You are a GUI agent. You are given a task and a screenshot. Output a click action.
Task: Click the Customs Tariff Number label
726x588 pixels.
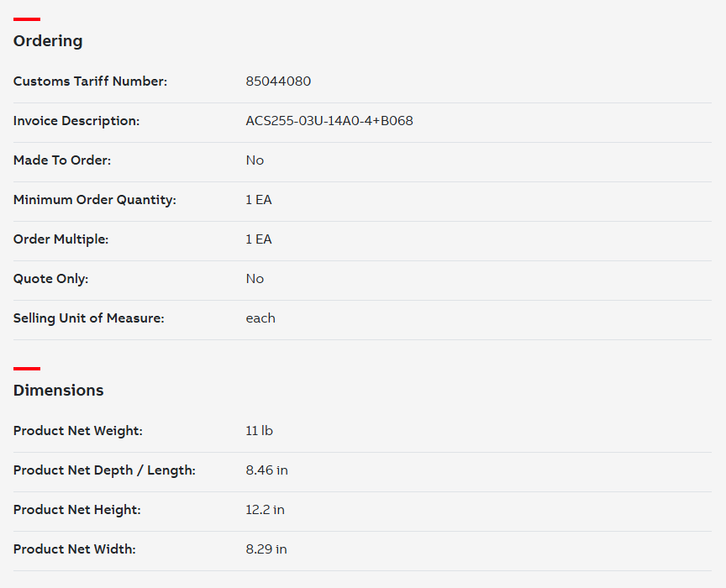pos(90,81)
